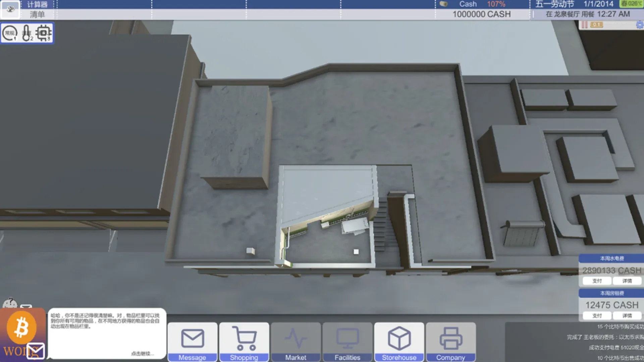Open the Shopping cart panel

pos(244,342)
